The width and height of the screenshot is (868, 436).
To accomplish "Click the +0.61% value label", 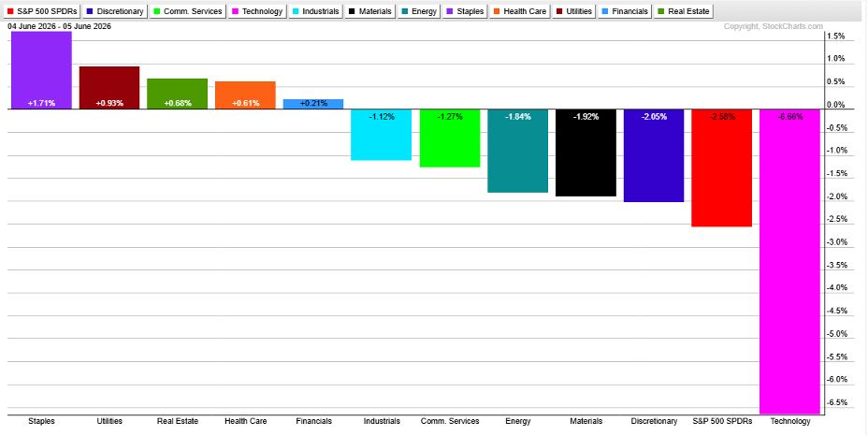I will [x=245, y=103].
